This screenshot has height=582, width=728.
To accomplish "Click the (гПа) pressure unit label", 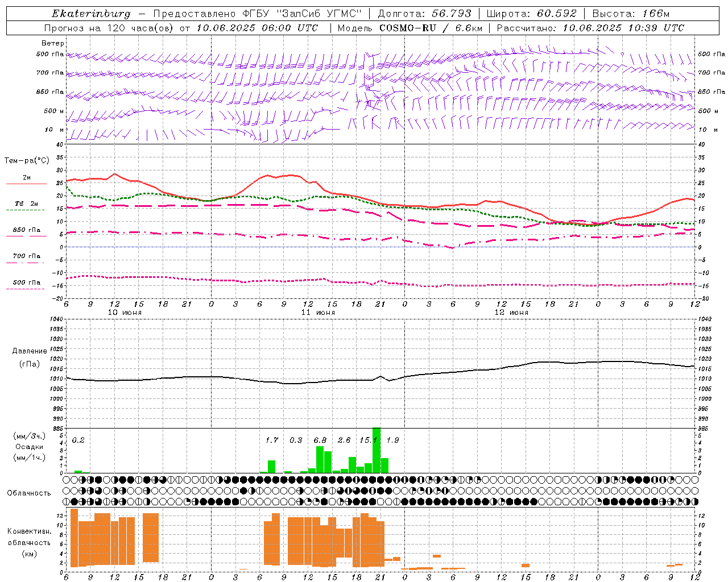I will click(30, 364).
